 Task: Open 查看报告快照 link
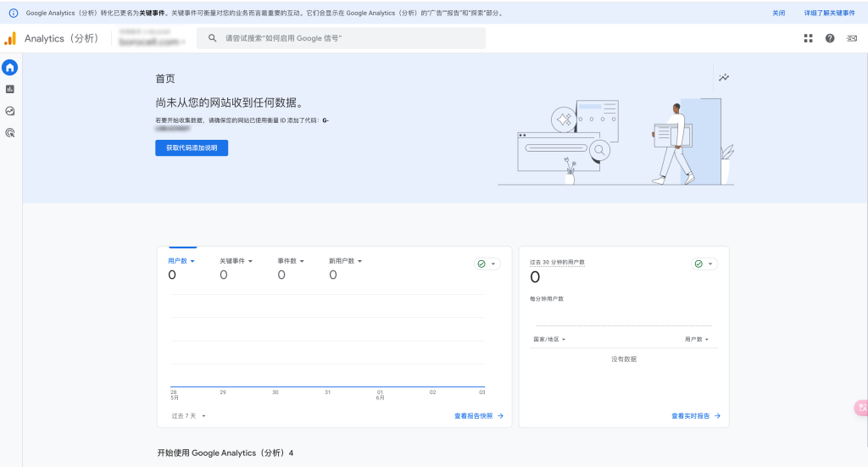[479, 415]
